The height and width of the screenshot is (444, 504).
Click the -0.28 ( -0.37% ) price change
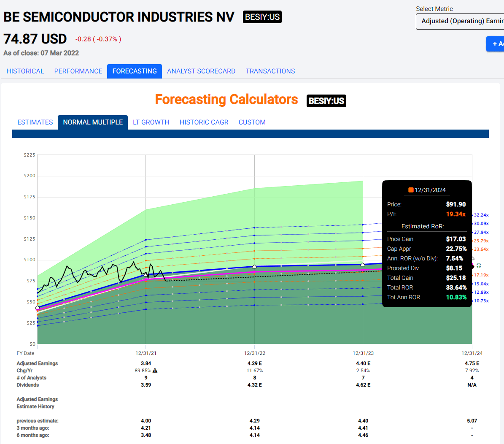pyautogui.click(x=98, y=39)
